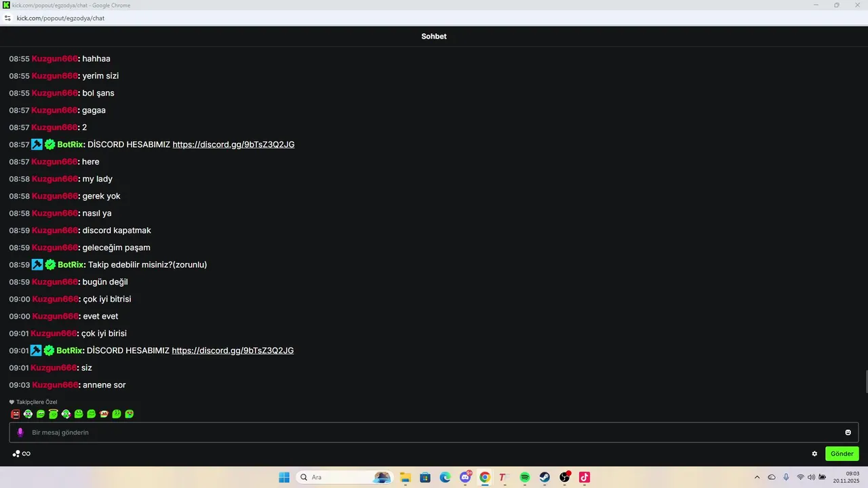Insert the green emote with halo
The height and width of the screenshot is (488, 868).
pyautogui.click(x=54, y=413)
